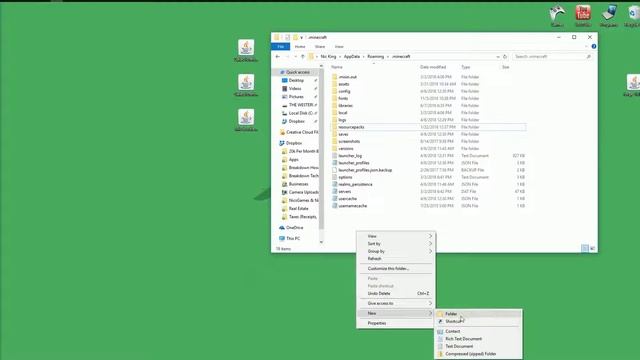Create a new Contact from submenu
640x360 pixels.
[478, 331]
